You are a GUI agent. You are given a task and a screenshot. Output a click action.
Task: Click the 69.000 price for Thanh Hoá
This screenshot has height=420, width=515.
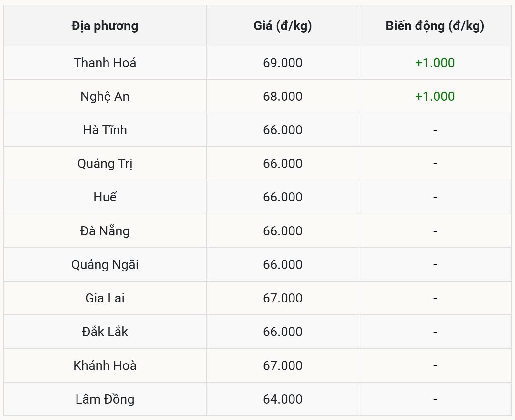tap(283, 63)
